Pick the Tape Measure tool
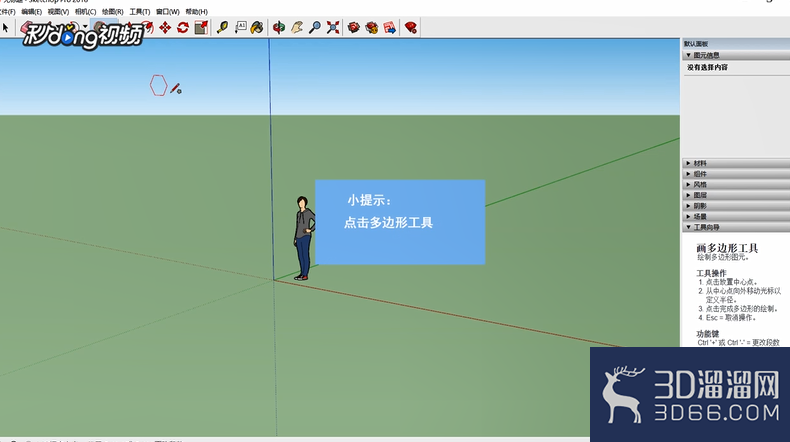790x442 pixels. click(222, 27)
